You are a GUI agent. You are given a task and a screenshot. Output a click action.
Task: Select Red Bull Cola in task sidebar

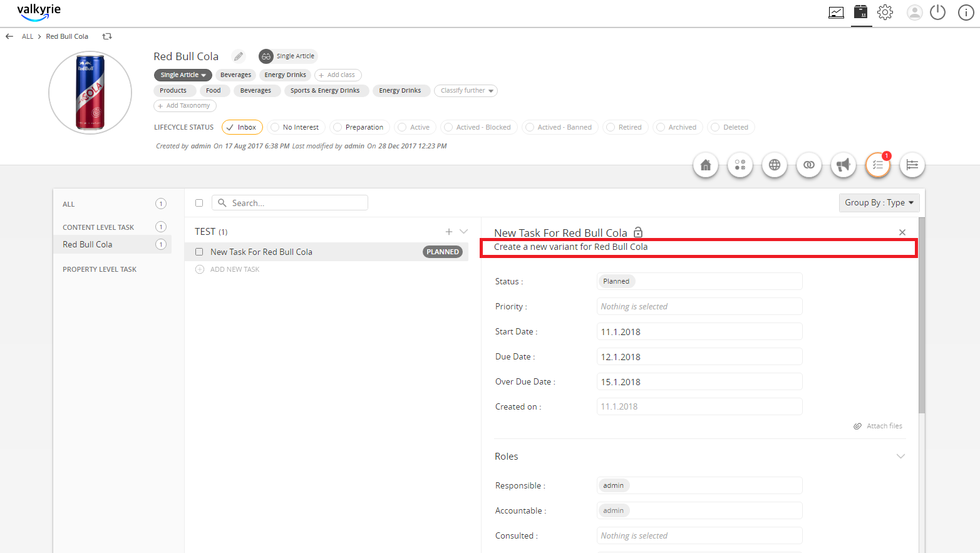tap(113, 244)
